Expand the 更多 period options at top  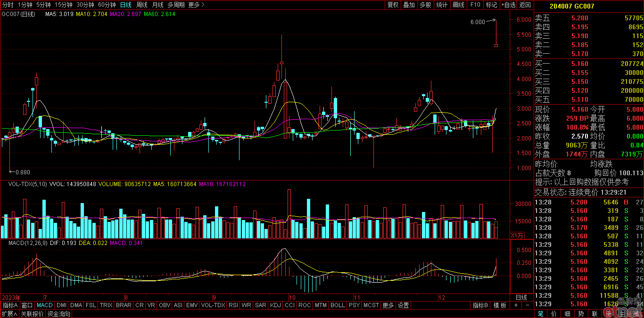click(x=196, y=5)
